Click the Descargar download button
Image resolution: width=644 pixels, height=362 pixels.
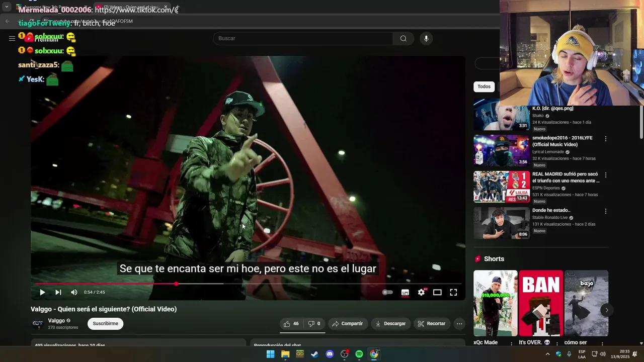(x=390, y=324)
